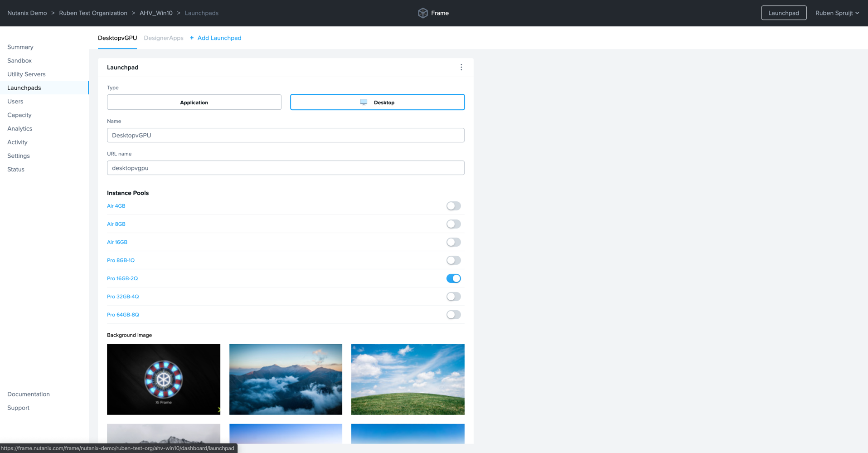The width and height of the screenshot is (868, 453).
Task: Go to Utility Servers in sidebar
Action: (26, 74)
